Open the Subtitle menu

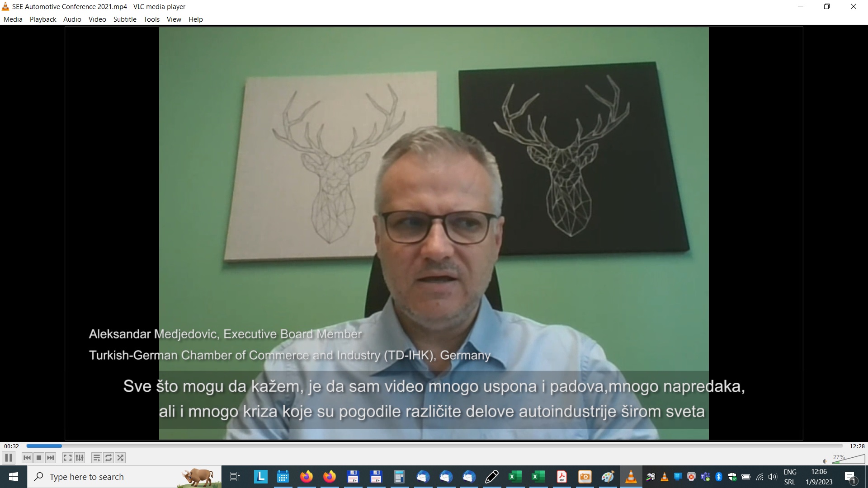[x=125, y=19]
